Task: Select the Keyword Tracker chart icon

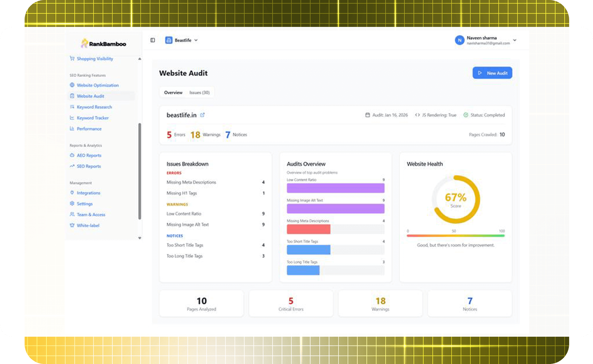Action: (x=72, y=118)
